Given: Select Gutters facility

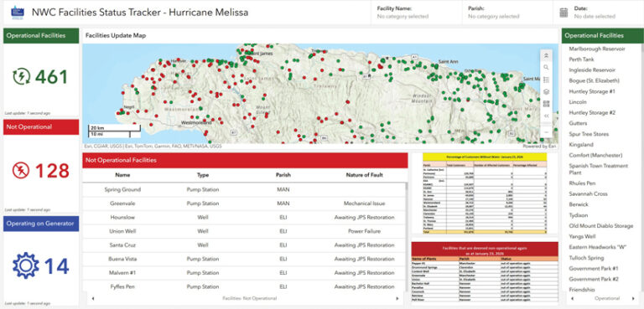Looking at the screenshot, I should (x=578, y=123).
